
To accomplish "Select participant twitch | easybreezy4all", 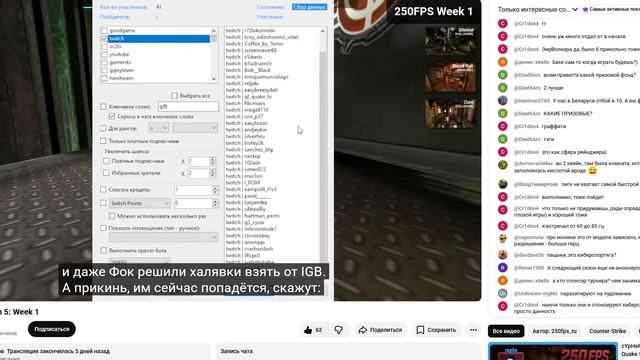I will click(251, 90).
